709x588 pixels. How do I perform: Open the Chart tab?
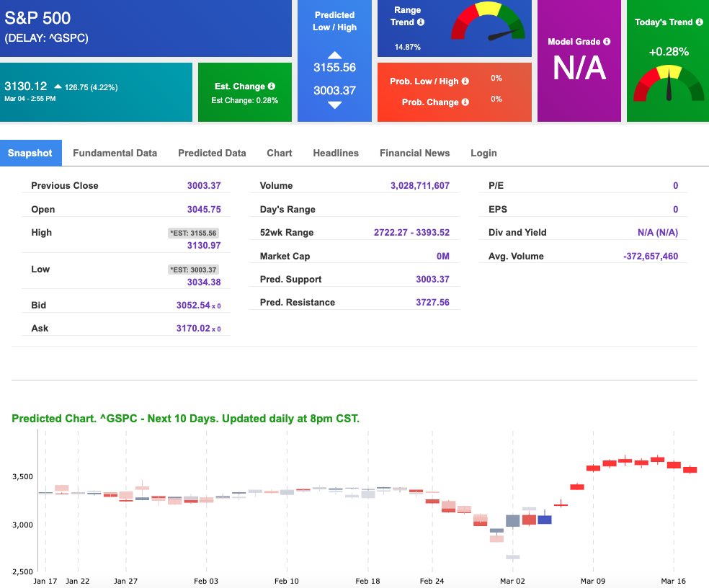280,153
